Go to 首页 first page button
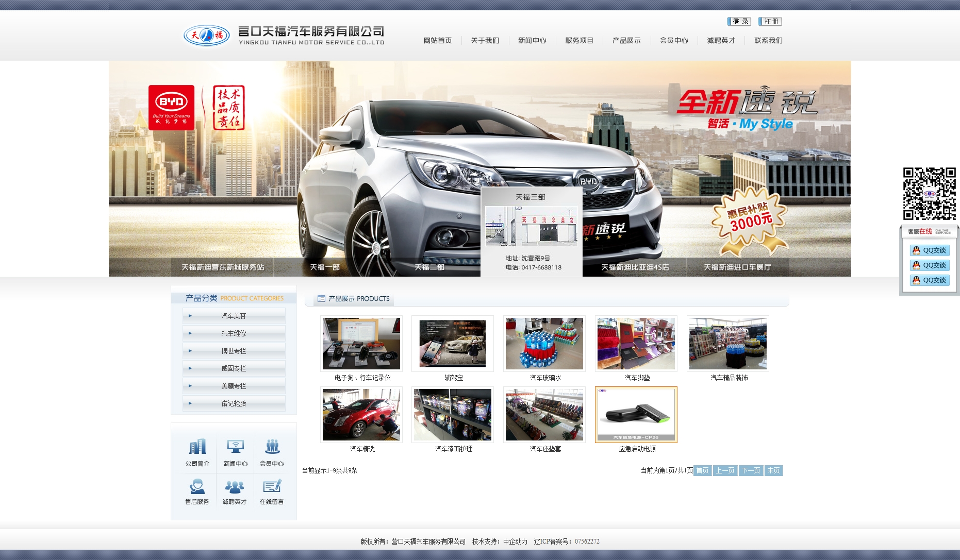Viewport: 960px width, 560px height. [703, 470]
